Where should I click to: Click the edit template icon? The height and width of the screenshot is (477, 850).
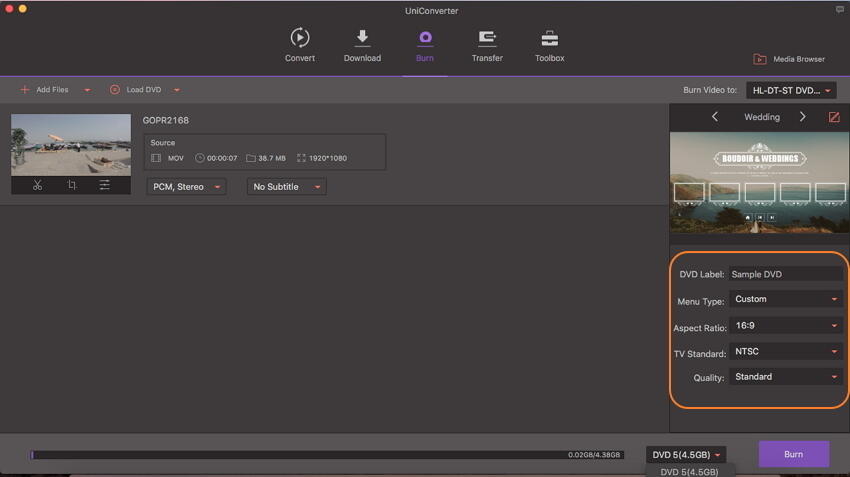pyautogui.click(x=834, y=117)
